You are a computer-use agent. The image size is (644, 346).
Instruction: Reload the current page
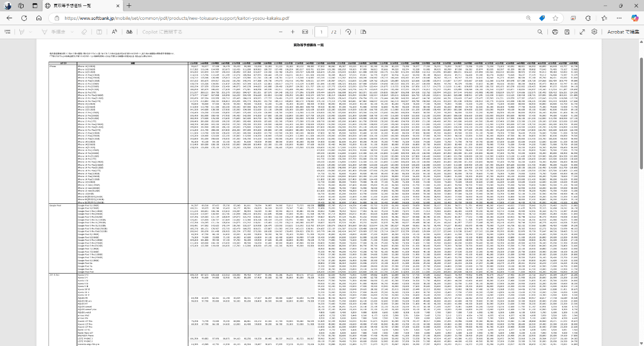click(x=24, y=18)
